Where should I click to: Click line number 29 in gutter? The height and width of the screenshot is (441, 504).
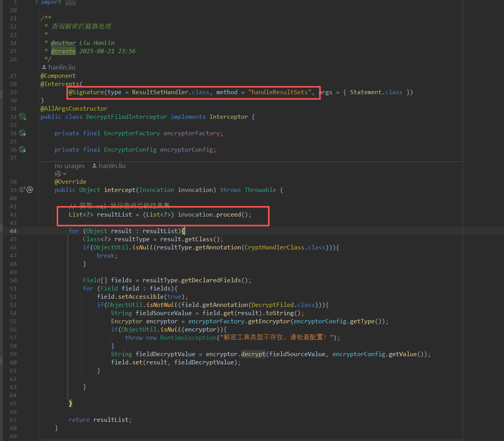13,92
